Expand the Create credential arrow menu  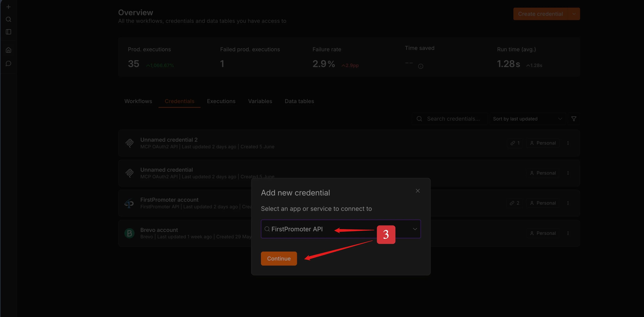pos(574,14)
